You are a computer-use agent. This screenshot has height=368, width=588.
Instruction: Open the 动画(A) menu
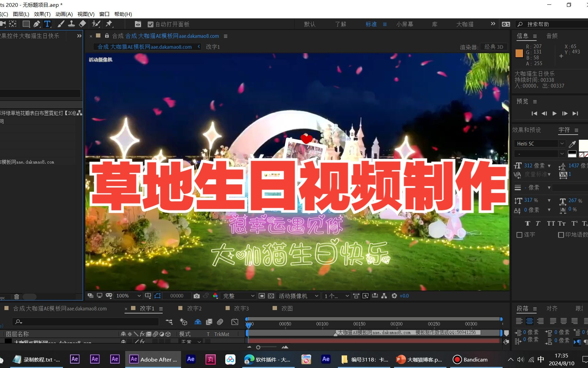pos(64,14)
